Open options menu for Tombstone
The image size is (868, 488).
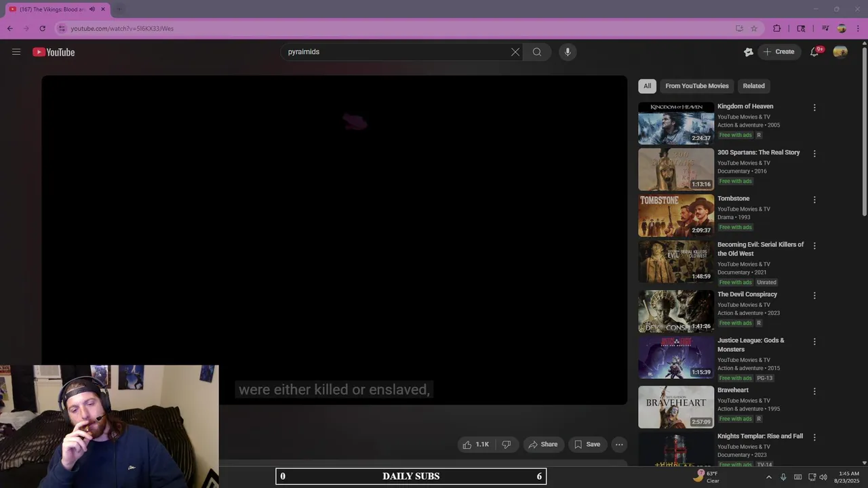click(x=814, y=199)
